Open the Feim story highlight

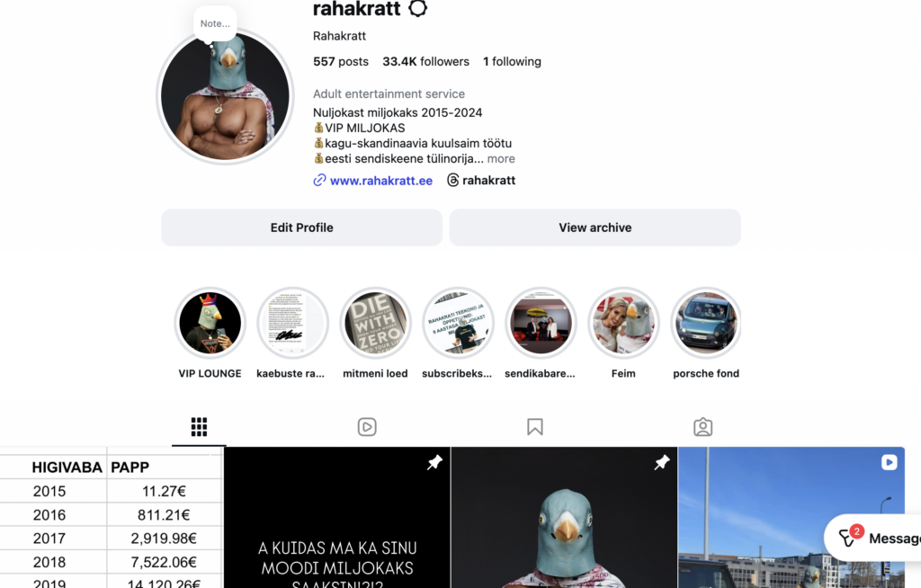point(623,323)
